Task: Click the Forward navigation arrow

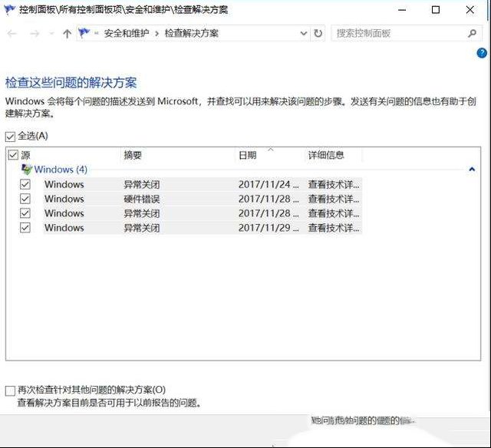Action: pyautogui.click(x=35, y=33)
